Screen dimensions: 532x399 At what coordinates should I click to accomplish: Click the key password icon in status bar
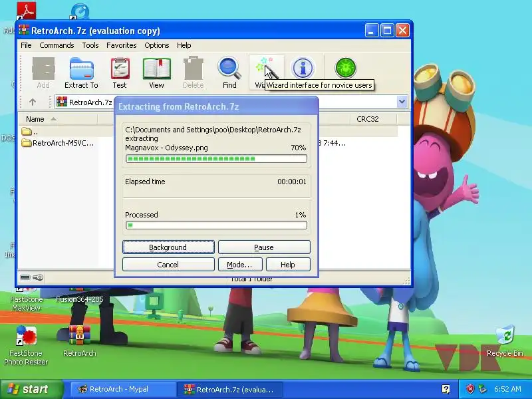click(x=38, y=277)
